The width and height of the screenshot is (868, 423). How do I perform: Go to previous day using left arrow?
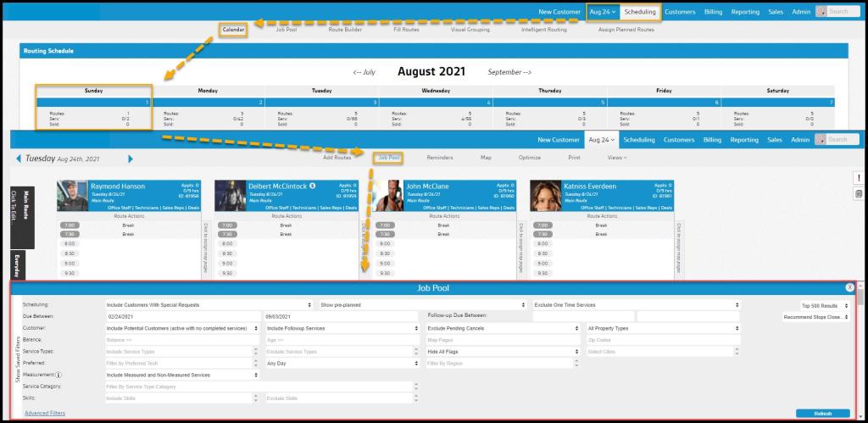coord(19,159)
